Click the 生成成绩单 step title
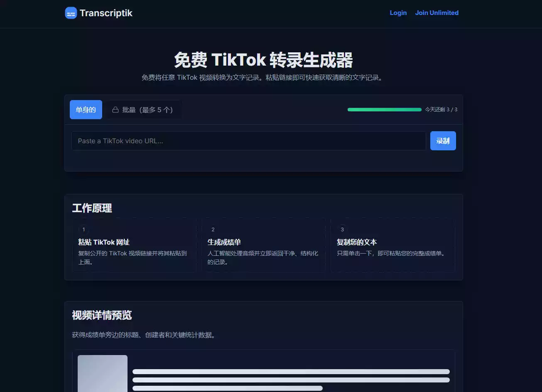Screen dimensions: 542x392 [224, 242]
